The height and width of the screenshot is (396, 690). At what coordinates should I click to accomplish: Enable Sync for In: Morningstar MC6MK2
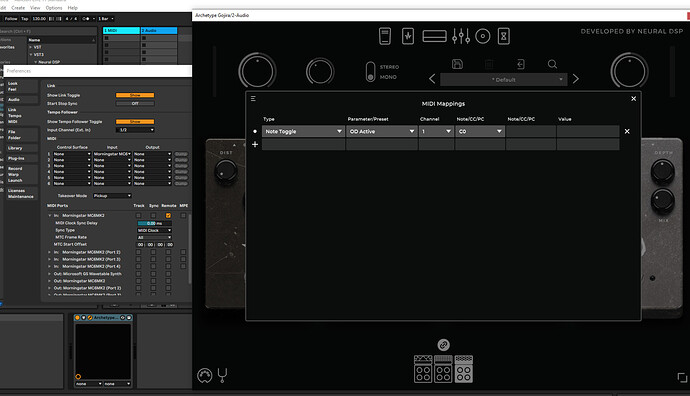coord(153,216)
